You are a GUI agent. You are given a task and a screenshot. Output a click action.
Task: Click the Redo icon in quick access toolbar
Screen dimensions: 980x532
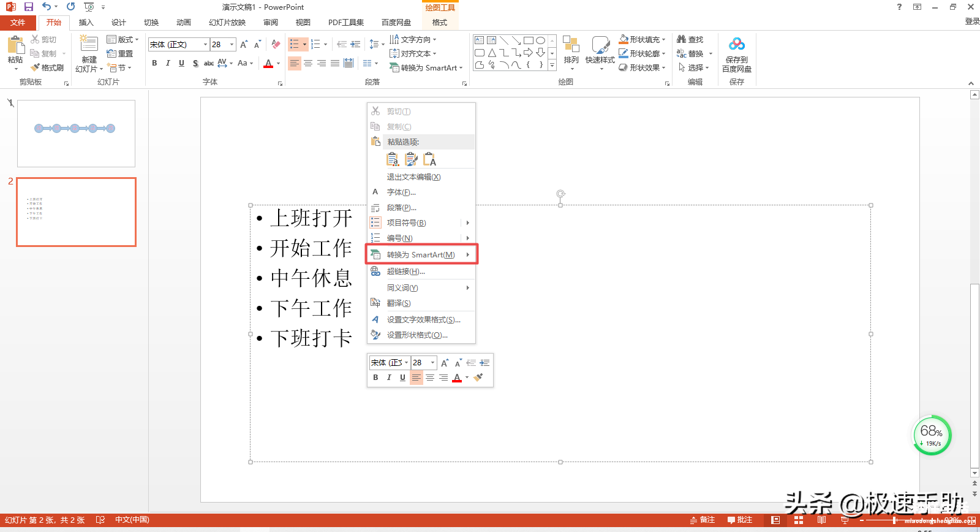tap(71, 7)
